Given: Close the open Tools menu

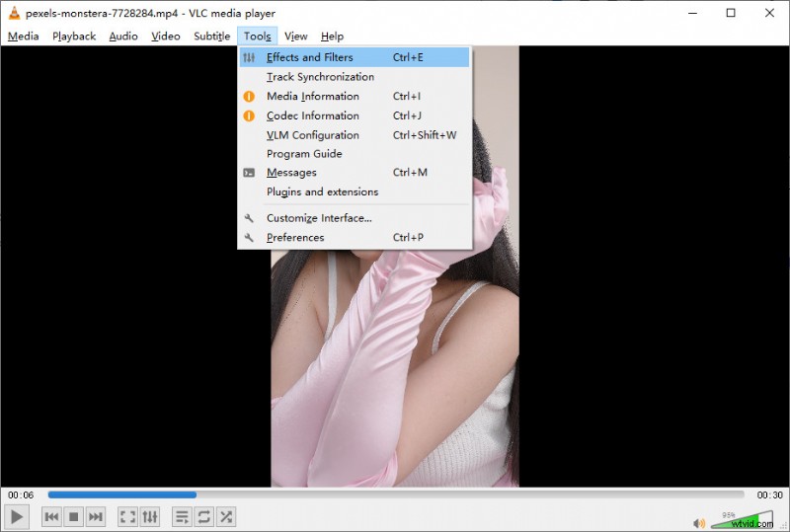Looking at the screenshot, I should (x=258, y=37).
